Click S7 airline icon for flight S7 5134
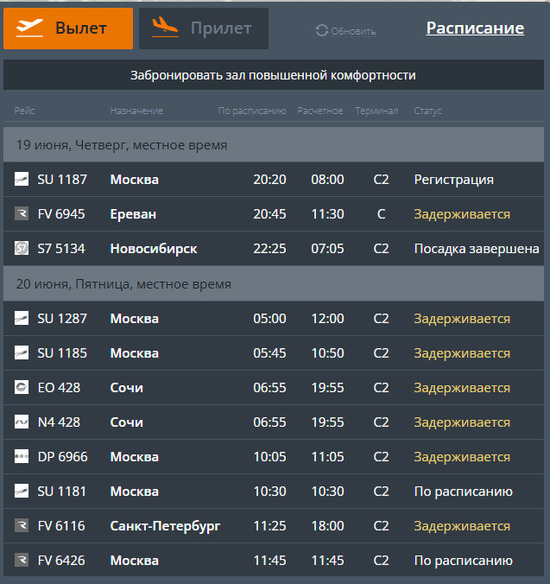This screenshot has height=584, width=550. [x=22, y=248]
